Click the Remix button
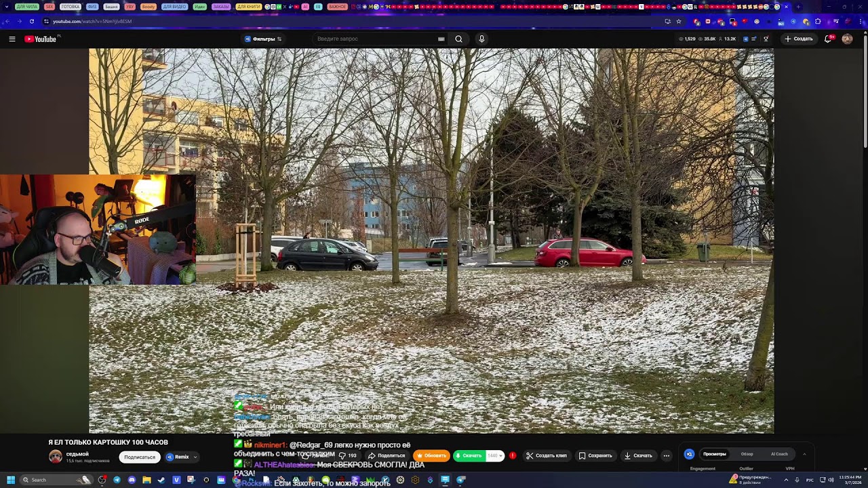The width and height of the screenshot is (868, 488). (x=178, y=457)
